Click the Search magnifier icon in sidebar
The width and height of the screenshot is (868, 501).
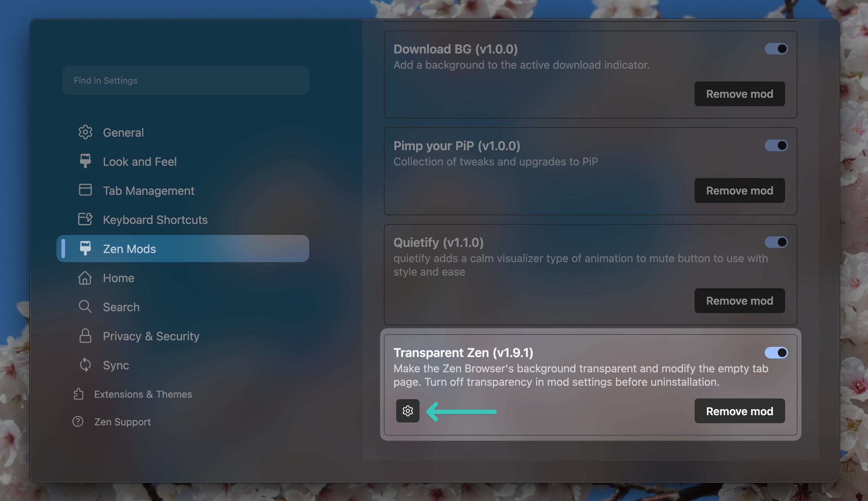(85, 306)
